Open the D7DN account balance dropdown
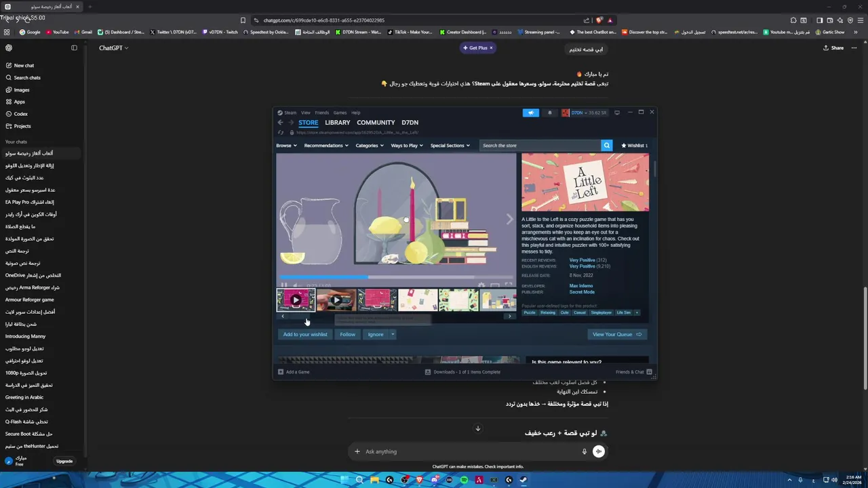Image resolution: width=868 pixels, height=488 pixels. click(x=589, y=113)
